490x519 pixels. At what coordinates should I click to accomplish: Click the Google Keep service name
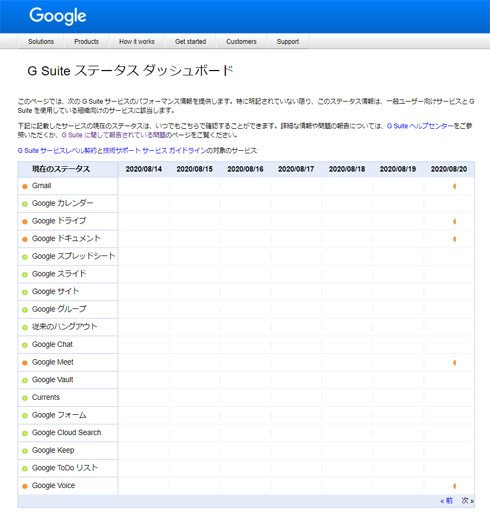[53, 450]
